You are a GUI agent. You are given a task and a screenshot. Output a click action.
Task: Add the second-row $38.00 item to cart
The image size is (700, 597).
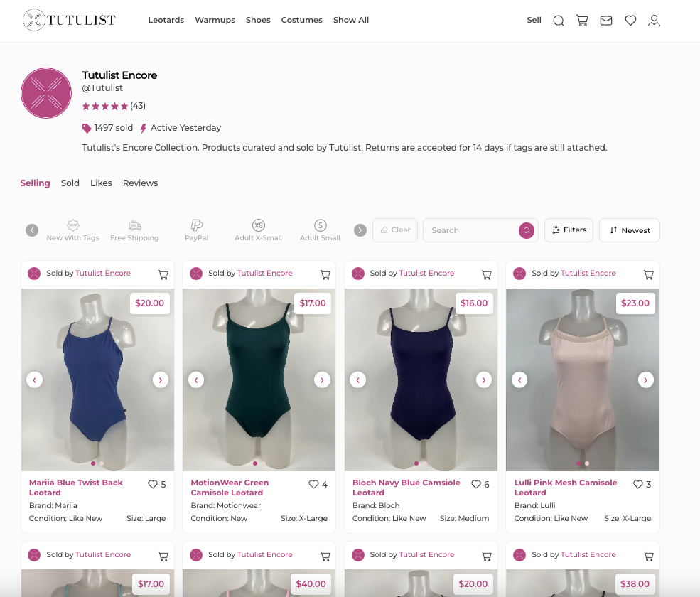click(648, 556)
